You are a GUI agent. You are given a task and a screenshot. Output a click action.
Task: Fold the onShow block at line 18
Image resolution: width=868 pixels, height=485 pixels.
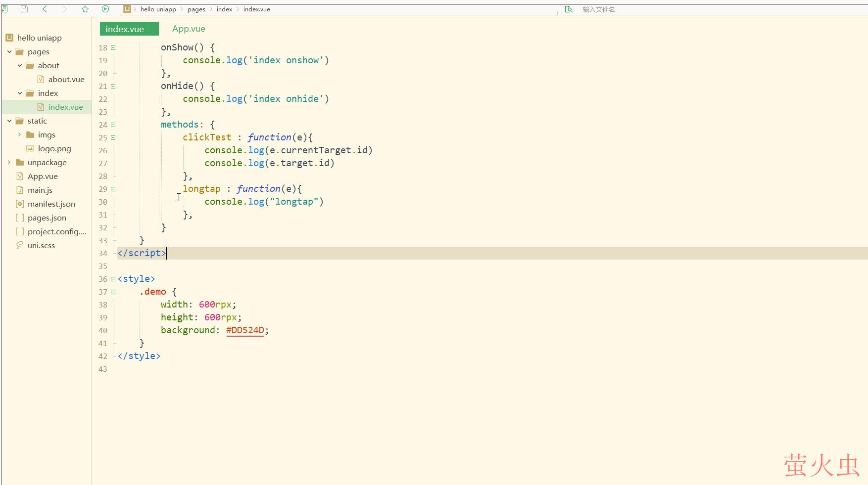pyautogui.click(x=113, y=47)
